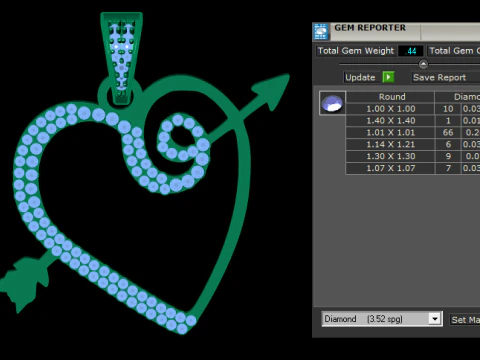Click the arrow fletching on the pendant

point(25,283)
